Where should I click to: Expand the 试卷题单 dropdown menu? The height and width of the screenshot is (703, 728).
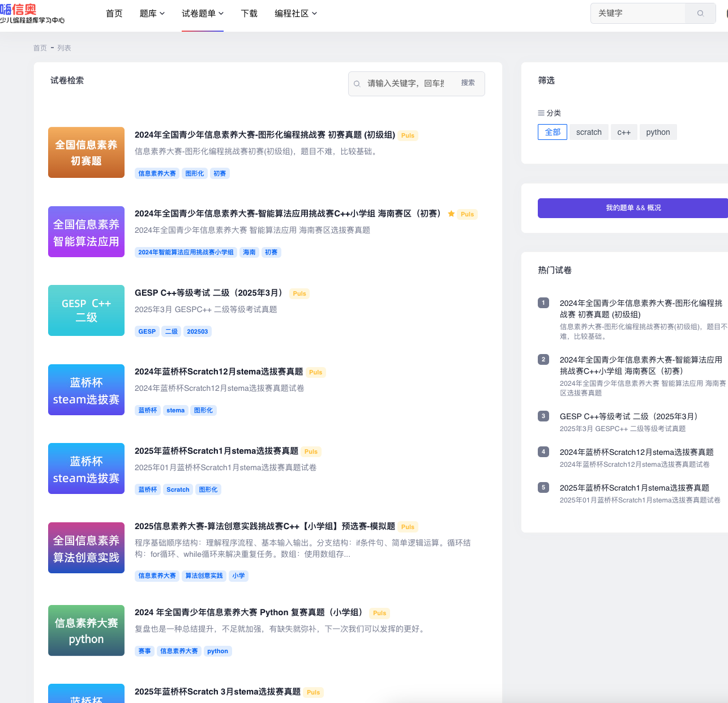(203, 13)
